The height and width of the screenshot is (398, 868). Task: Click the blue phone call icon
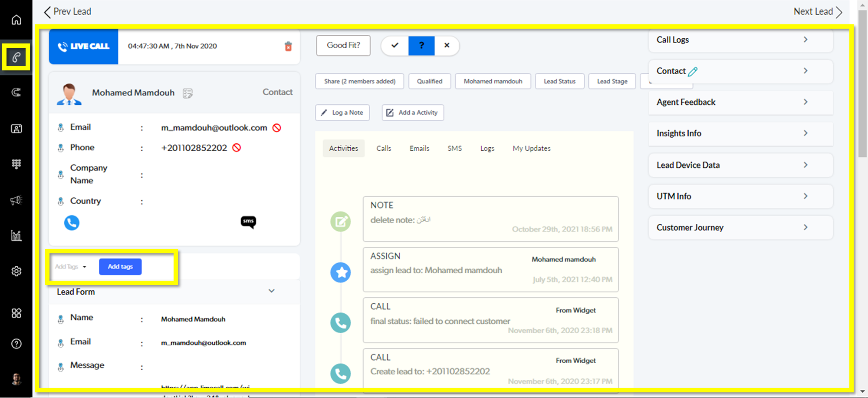(x=72, y=223)
